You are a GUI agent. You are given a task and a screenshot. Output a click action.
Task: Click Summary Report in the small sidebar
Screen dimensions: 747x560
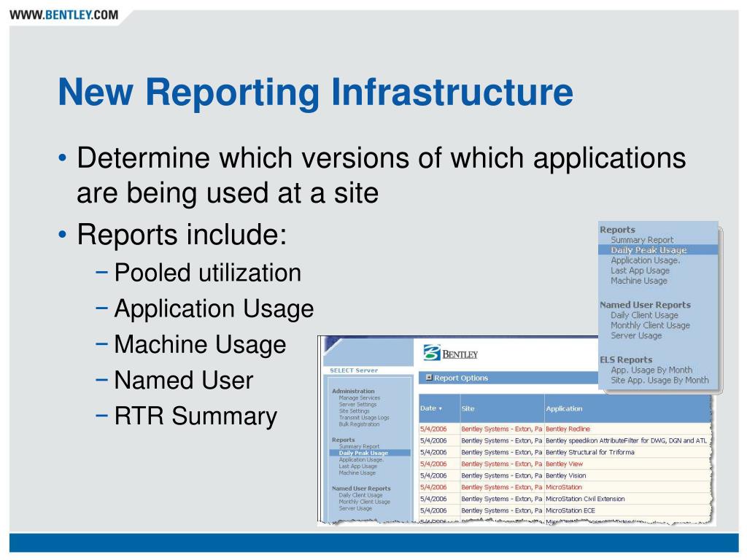point(359,447)
